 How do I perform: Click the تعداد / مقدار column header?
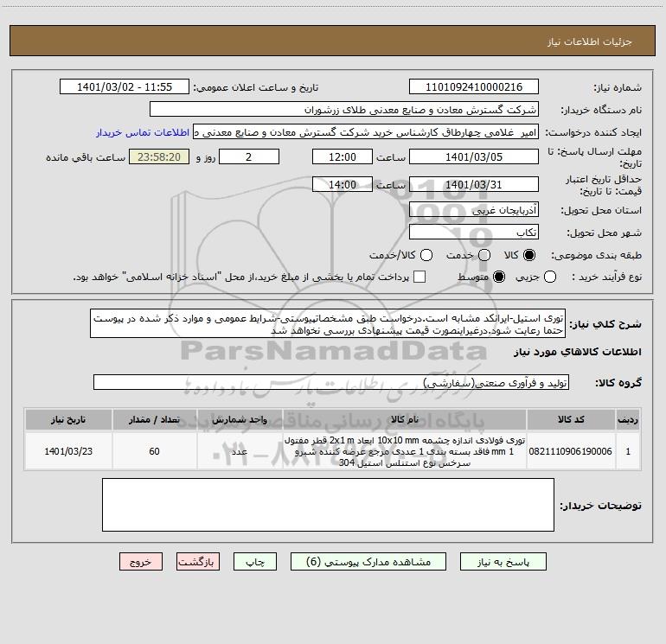pos(154,420)
